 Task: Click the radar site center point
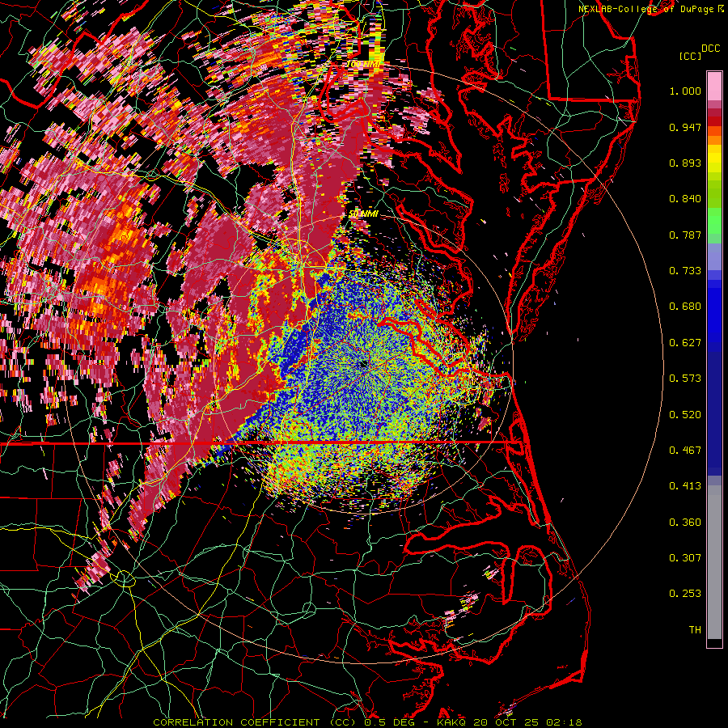tap(363, 365)
